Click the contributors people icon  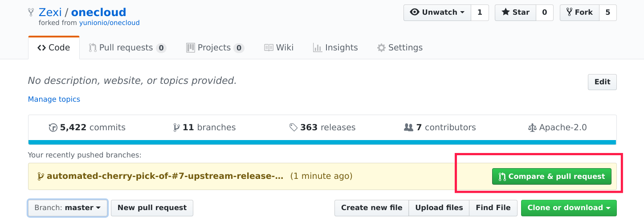(408, 128)
